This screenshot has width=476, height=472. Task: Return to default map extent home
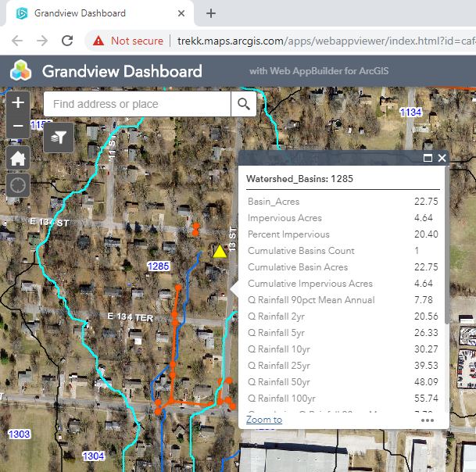[18, 158]
